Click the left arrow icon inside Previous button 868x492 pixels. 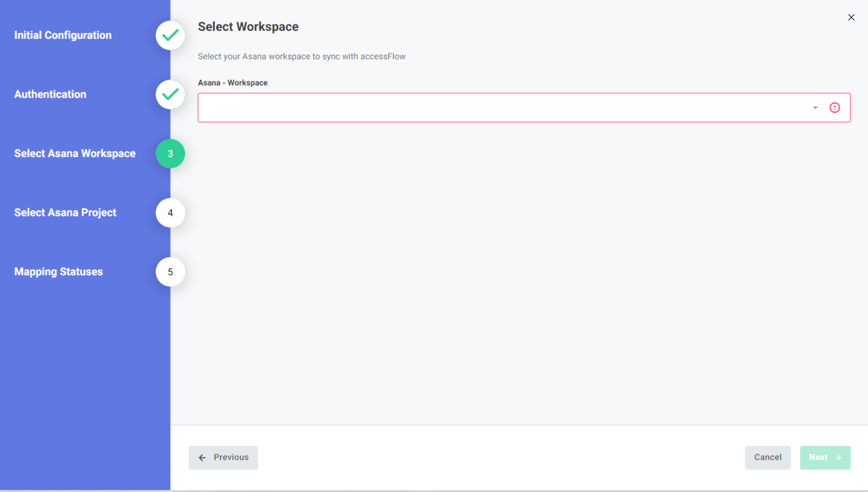coord(202,457)
